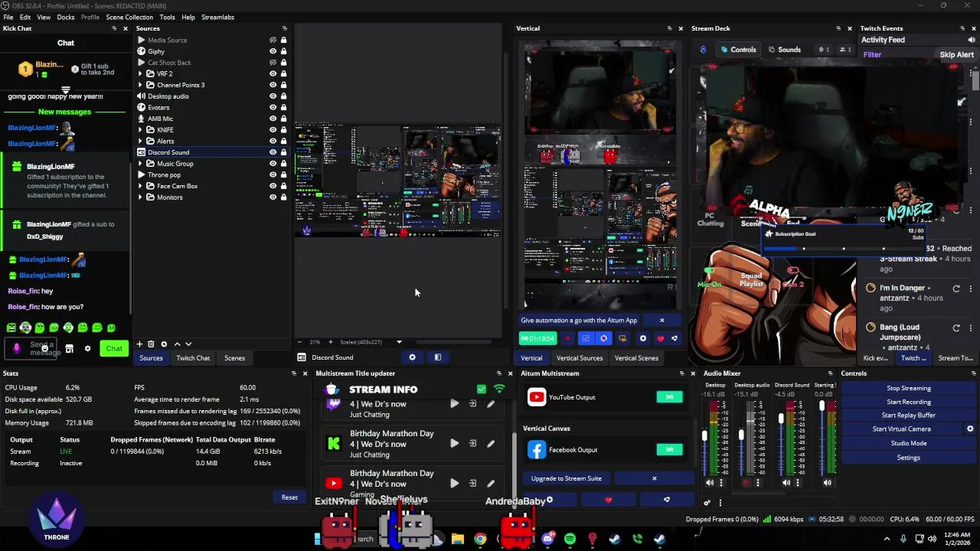Hide the AM8 Mic source
980x551 pixels.
point(273,119)
